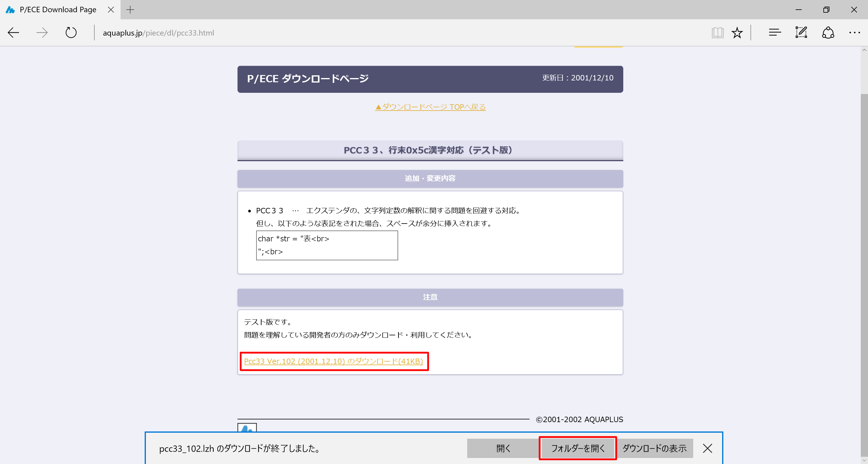Click the Make a Web Note icon
This screenshot has height=464, width=868.
pyautogui.click(x=801, y=32)
